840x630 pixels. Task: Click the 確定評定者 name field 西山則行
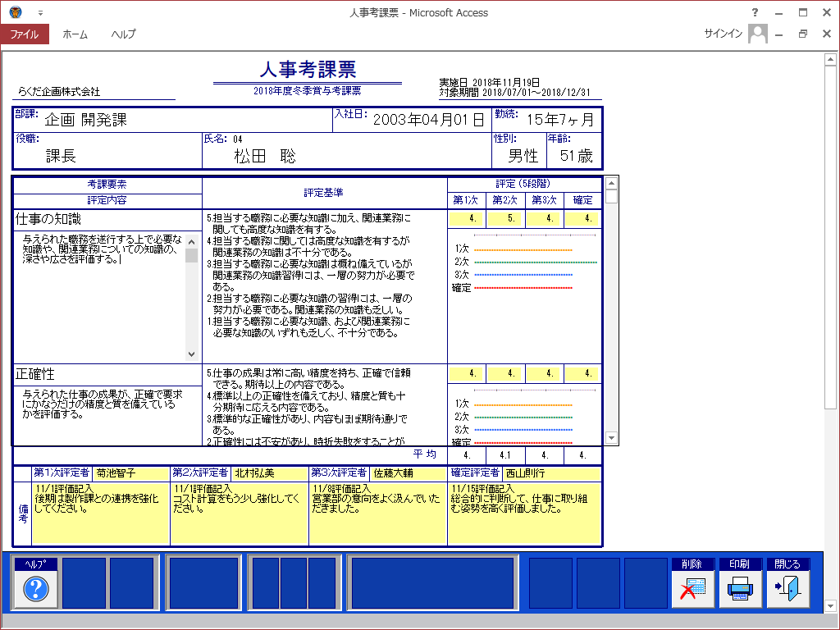pos(551,473)
